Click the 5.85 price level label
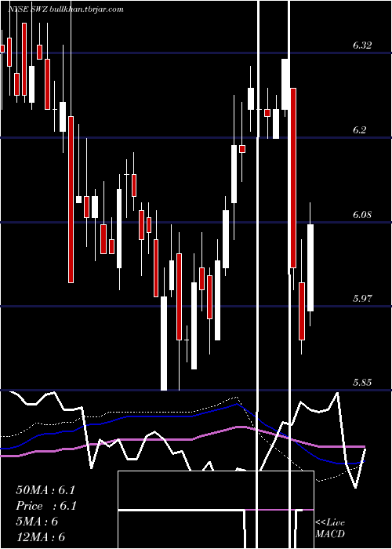 click(362, 382)
